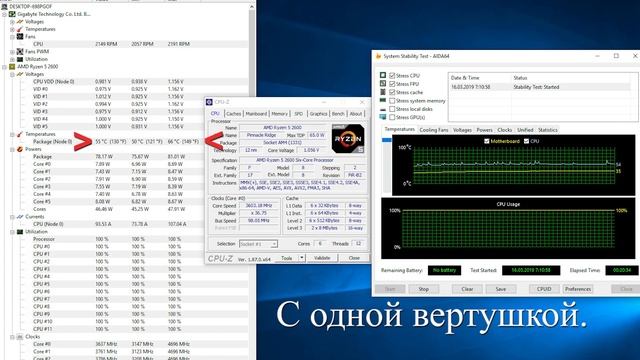The image size is (640, 360).
Task: Collapse the Gigabyte Technology tree node
Action: tap(4, 14)
